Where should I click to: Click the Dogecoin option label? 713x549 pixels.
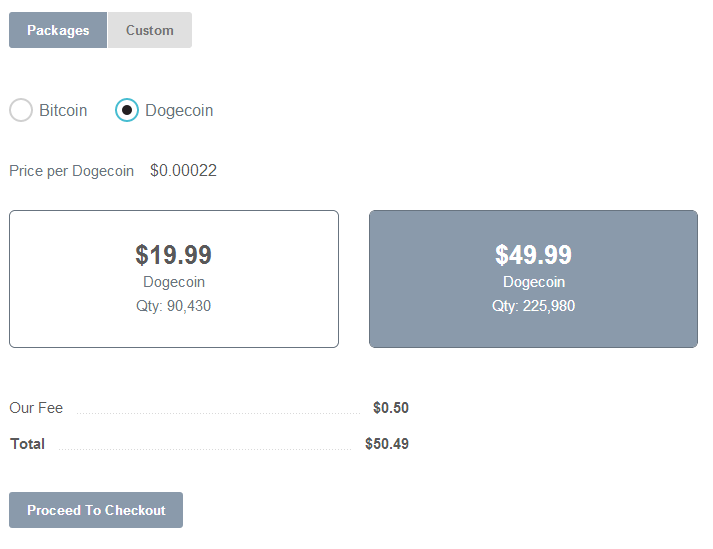click(x=179, y=110)
